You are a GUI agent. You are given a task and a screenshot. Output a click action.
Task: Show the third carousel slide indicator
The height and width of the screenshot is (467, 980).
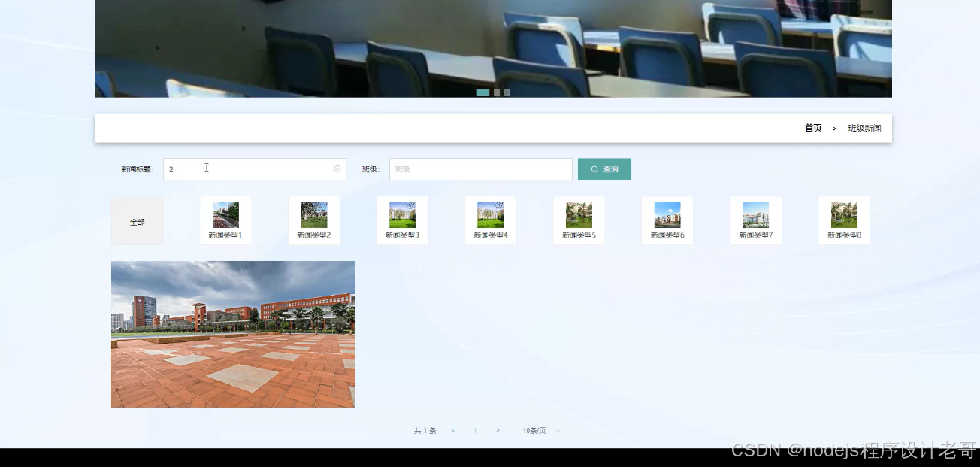point(507,92)
